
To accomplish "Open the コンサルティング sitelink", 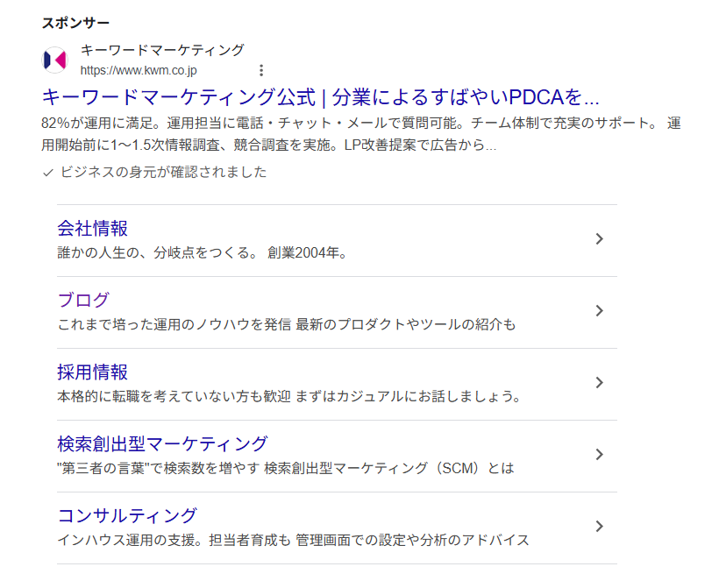I will click(127, 515).
